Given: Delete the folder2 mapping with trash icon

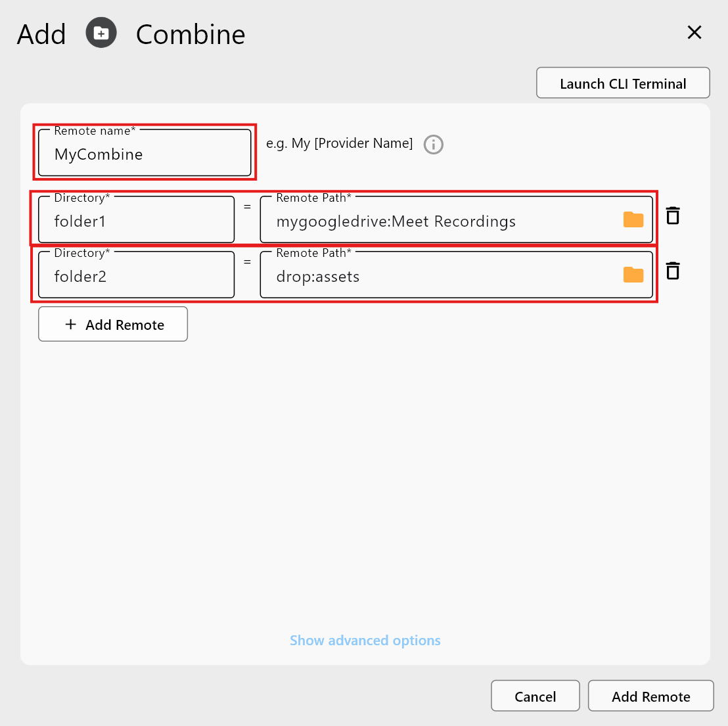Looking at the screenshot, I should pos(672,271).
